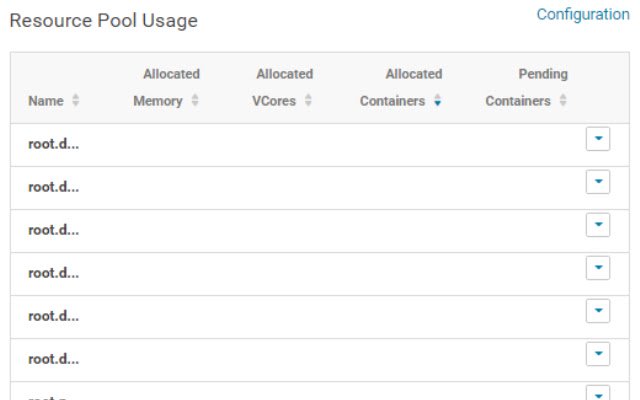Select the third root.d... pool name
Viewport: 640px width, 400px height.
click(53, 230)
